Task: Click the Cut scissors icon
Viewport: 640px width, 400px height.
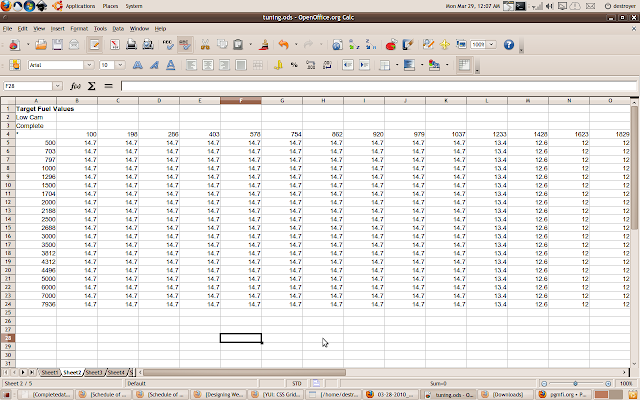Action: pos(204,45)
